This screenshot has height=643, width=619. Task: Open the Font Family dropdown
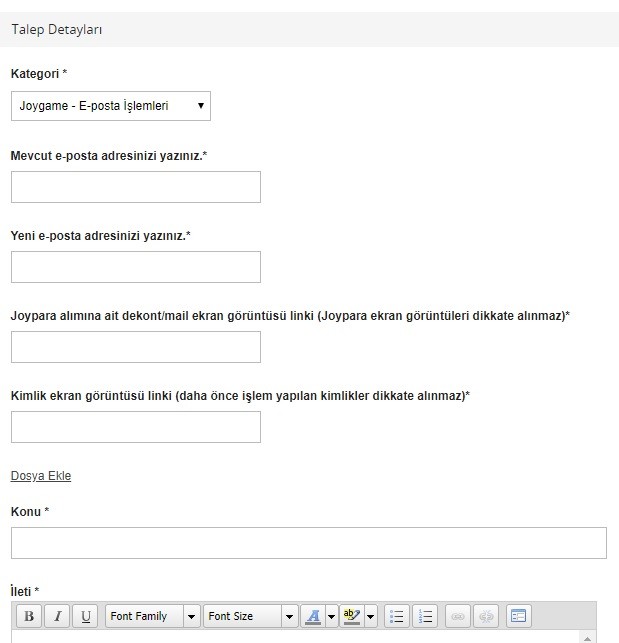coord(153,616)
